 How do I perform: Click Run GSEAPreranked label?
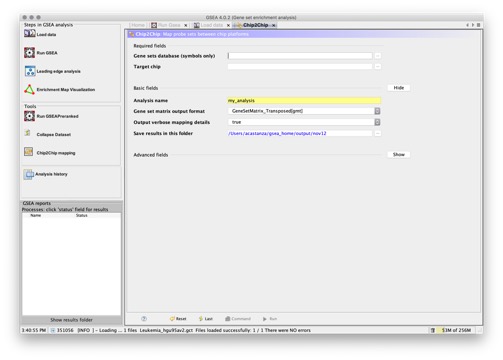point(57,116)
